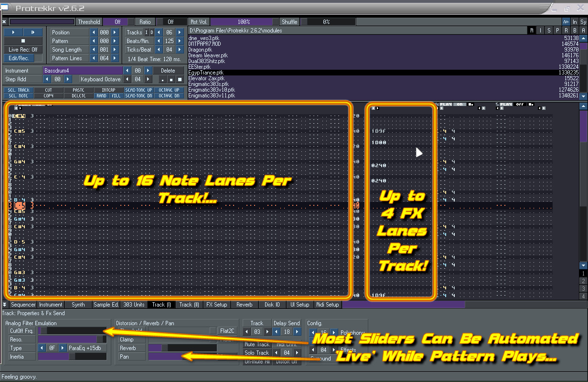The height and width of the screenshot is (382, 588).
Task: Select EgypTrance.ptk in file list
Action: coord(383,73)
